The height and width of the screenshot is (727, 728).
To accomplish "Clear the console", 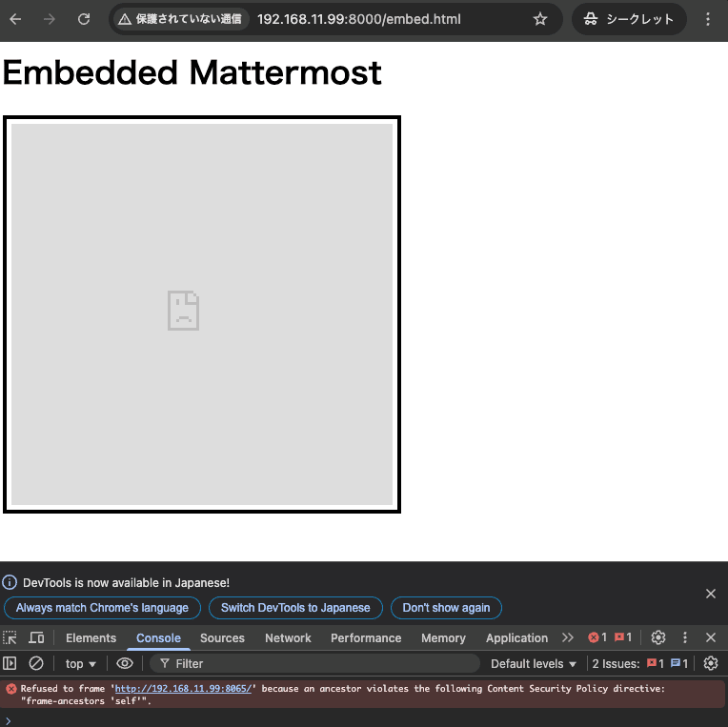I will pos(36,663).
